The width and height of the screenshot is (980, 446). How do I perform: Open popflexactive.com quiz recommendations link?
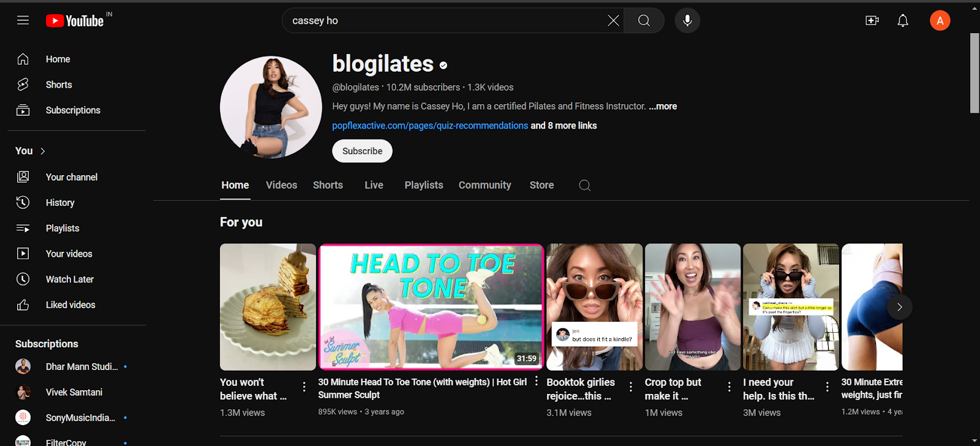tap(430, 126)
